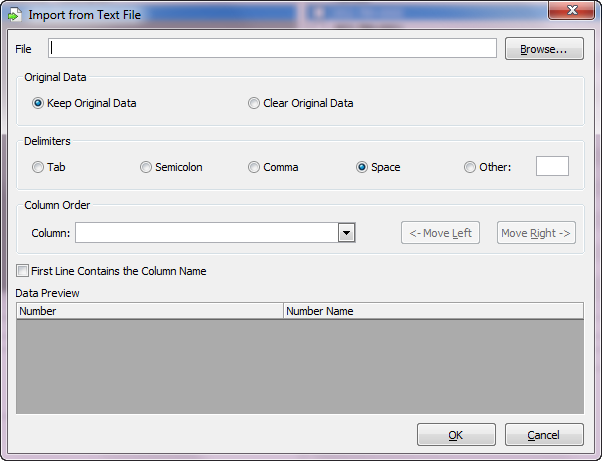Pick Semicolon as the delimiter
Image resolution: width=602 pixels, height=461 pixels.
[x=146, y=167]
